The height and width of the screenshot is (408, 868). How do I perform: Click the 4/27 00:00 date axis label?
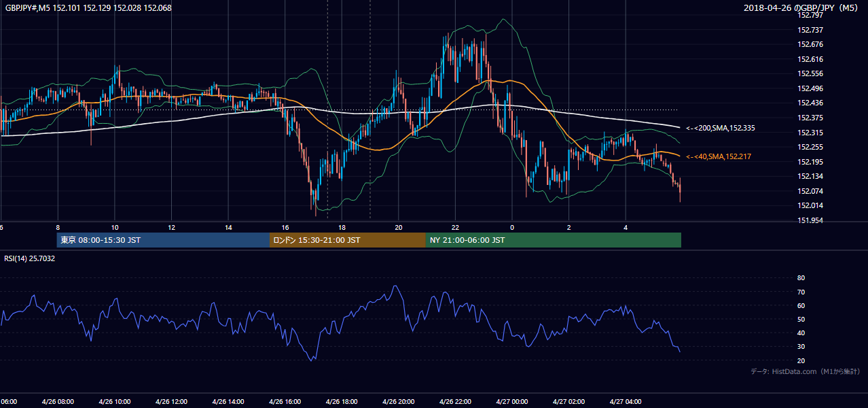(x=512, y=402)
